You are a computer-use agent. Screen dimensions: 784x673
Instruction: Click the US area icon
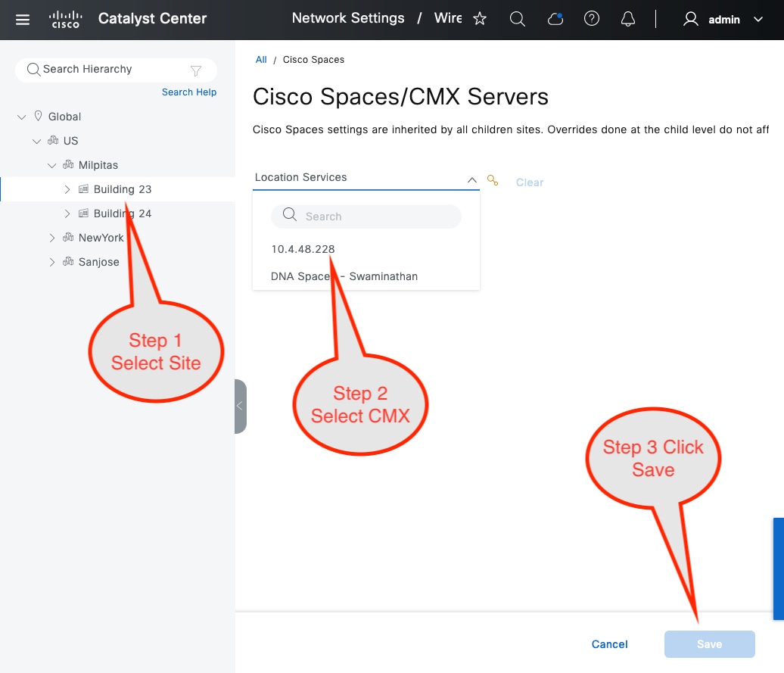(53, 140)
